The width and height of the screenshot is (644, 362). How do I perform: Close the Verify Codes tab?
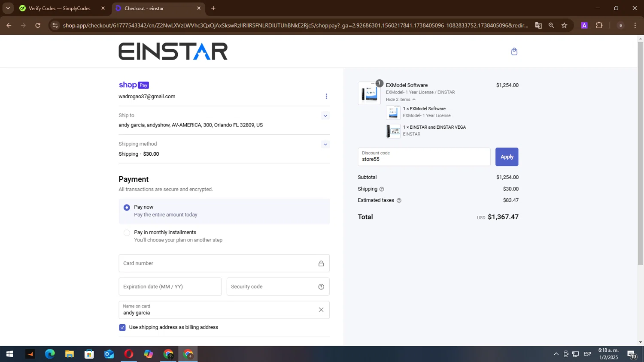point(103,8)
